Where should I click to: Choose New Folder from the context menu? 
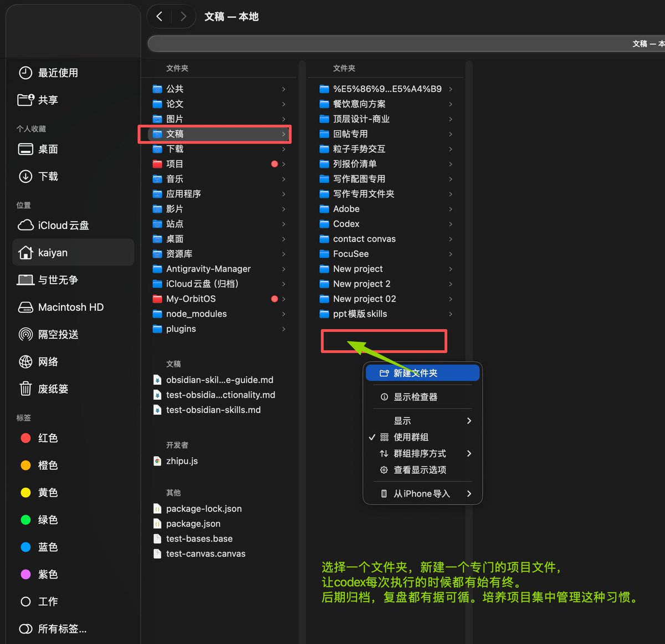pyautogui.click(x=422, y=373)
